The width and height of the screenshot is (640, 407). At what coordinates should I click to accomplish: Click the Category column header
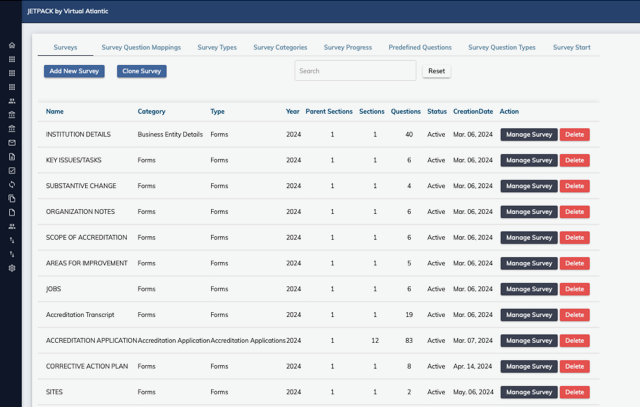pyautogui.click(x=151, y=111)
